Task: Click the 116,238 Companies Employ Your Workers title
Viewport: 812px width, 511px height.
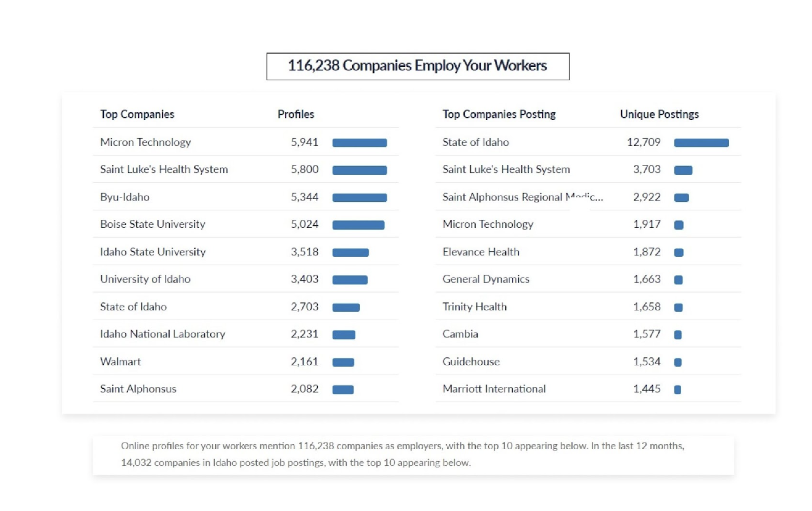Action: pyautogui.click(x=417, y=66)
